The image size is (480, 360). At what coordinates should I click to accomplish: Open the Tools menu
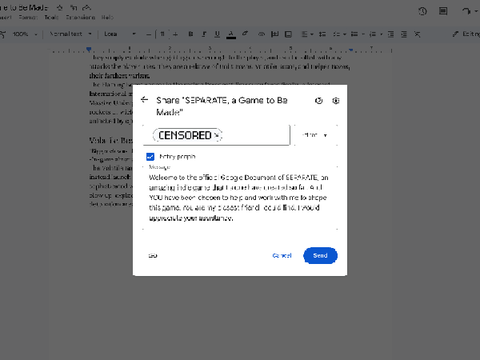[x=51, y=17]
